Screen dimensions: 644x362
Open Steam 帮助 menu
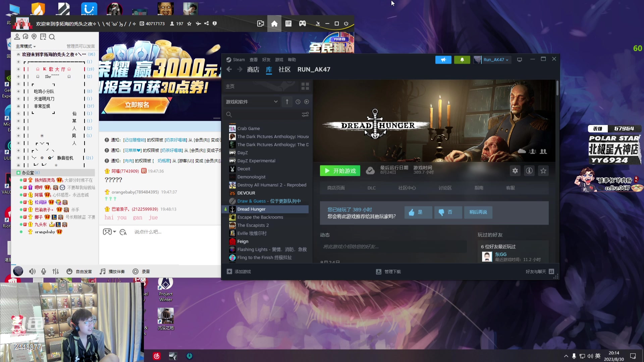click(x=292, y=60)
